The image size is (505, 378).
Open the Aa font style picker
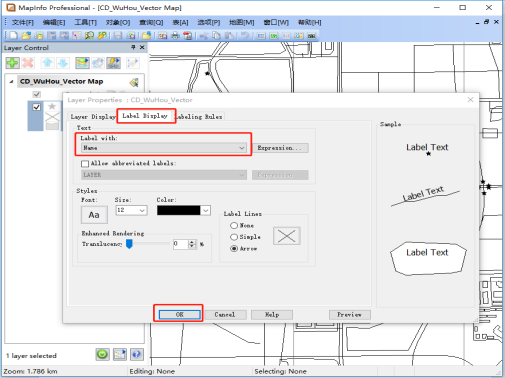(x=94, y=215)
